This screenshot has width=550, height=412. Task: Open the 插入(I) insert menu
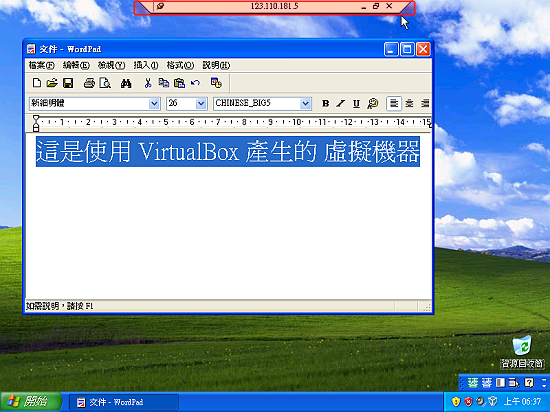coord(146,65)
